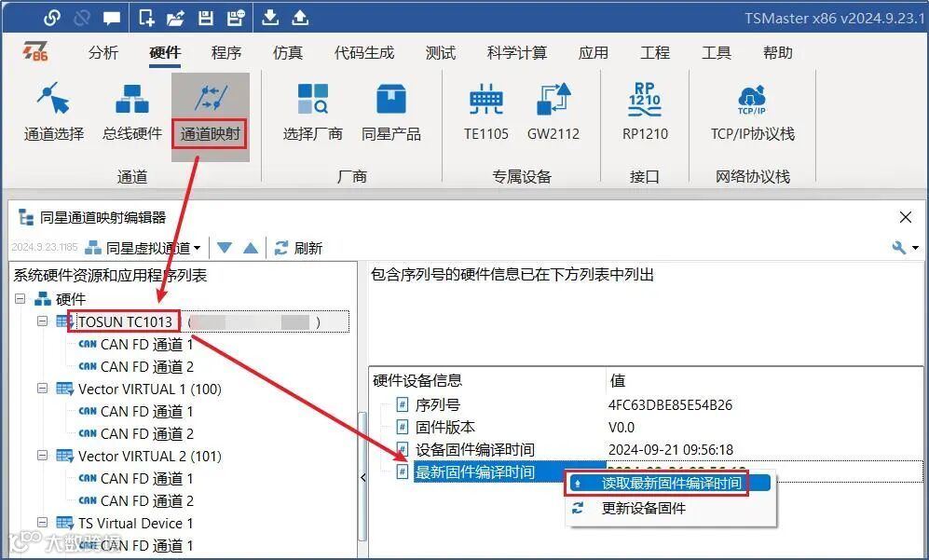This screenshot has height=560, width=929.
Task: Switch to the 硬件 ribbon tab
Action: tap(165, 53)
